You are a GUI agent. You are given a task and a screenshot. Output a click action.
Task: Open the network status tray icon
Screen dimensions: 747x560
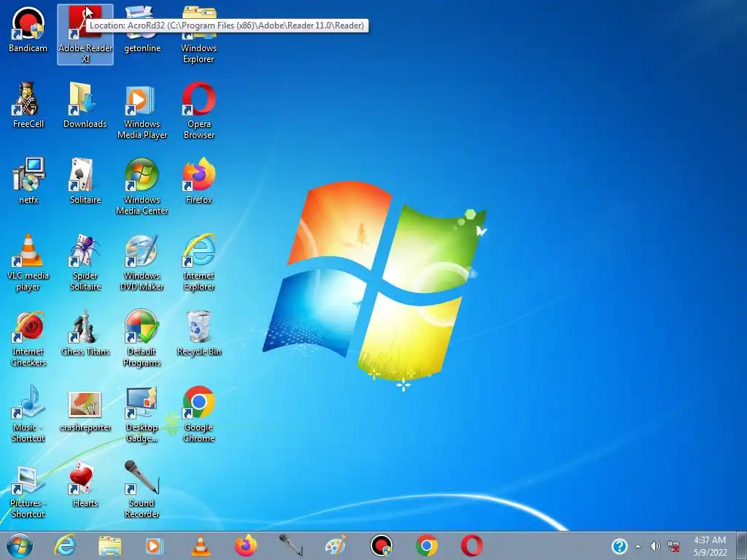[673, 546]
